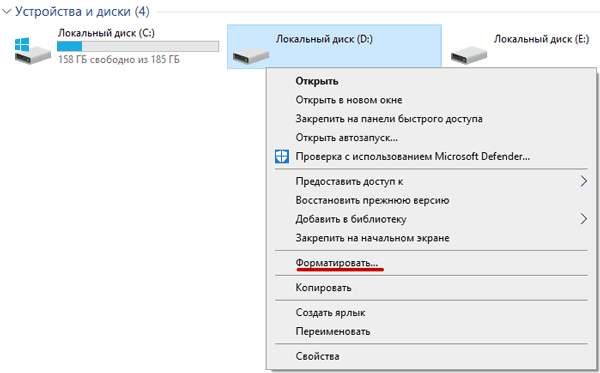
Task: Collapse the "Устройства и диски" group chevron
Action: click(7, 11)
